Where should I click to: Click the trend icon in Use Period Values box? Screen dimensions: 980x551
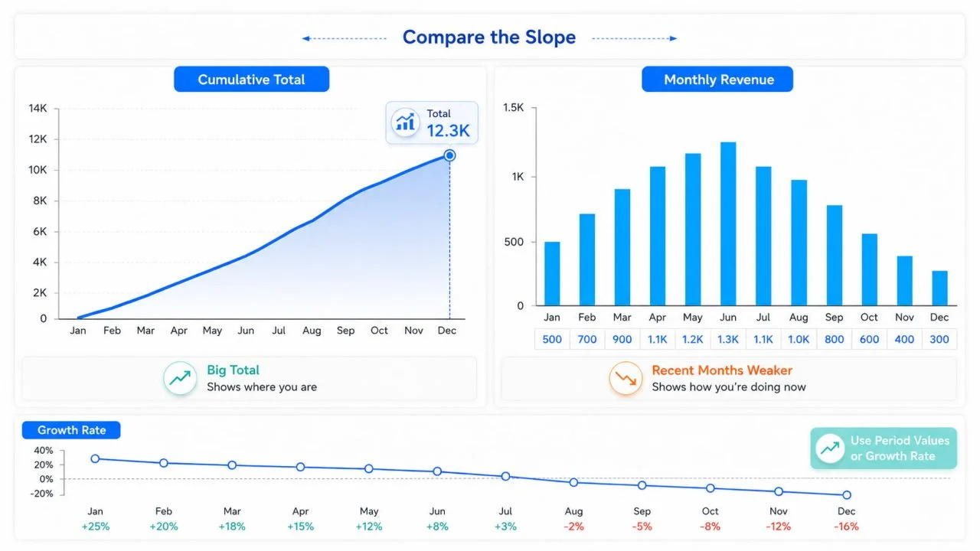coord(830,448)
